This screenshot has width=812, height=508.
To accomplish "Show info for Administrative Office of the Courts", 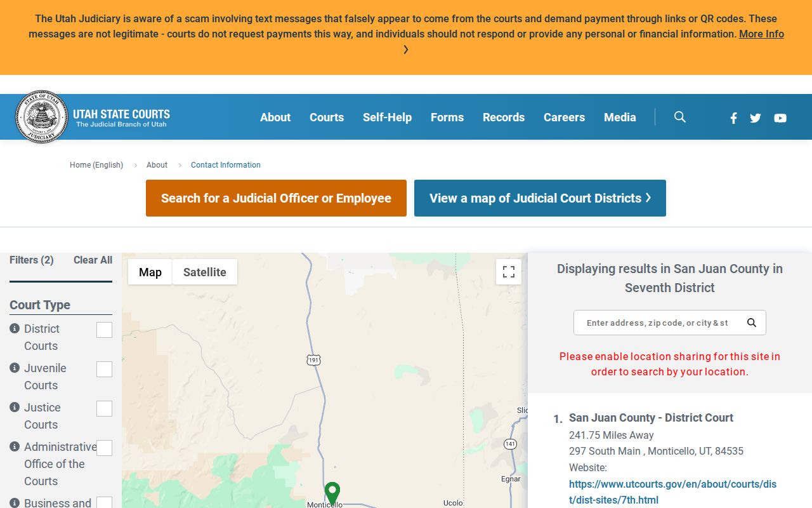I will click(x=15, y=446).
